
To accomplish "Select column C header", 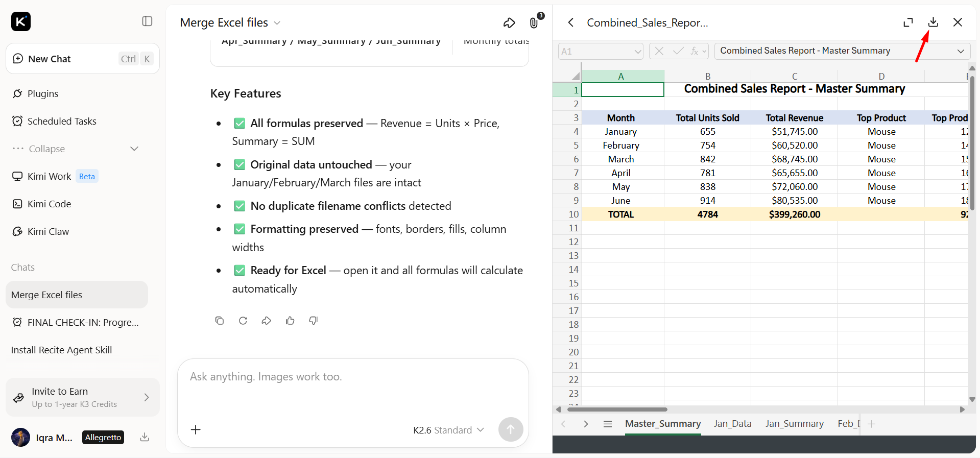I will click(794, 76).
